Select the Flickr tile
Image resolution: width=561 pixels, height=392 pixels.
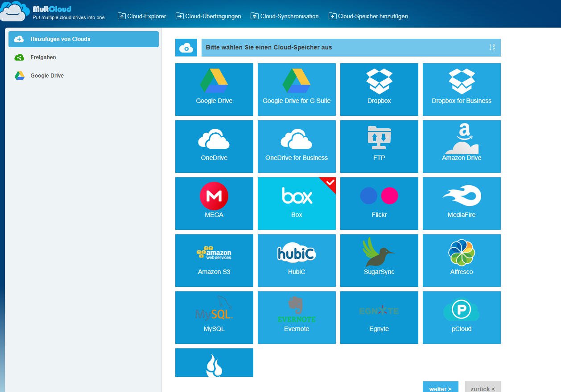pos(379,203)
